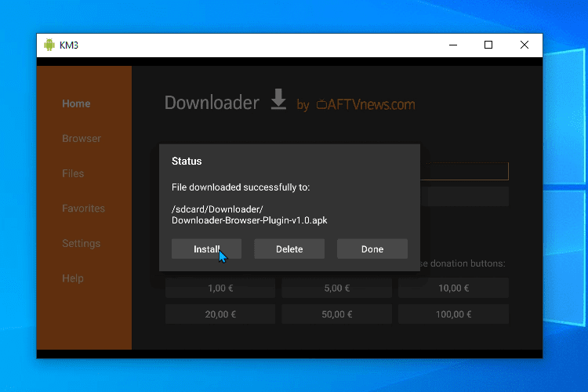Viewport: 588px width, 392px height.
Task: Open the Favorites sidebar item
Action: (x=83, y=209)
